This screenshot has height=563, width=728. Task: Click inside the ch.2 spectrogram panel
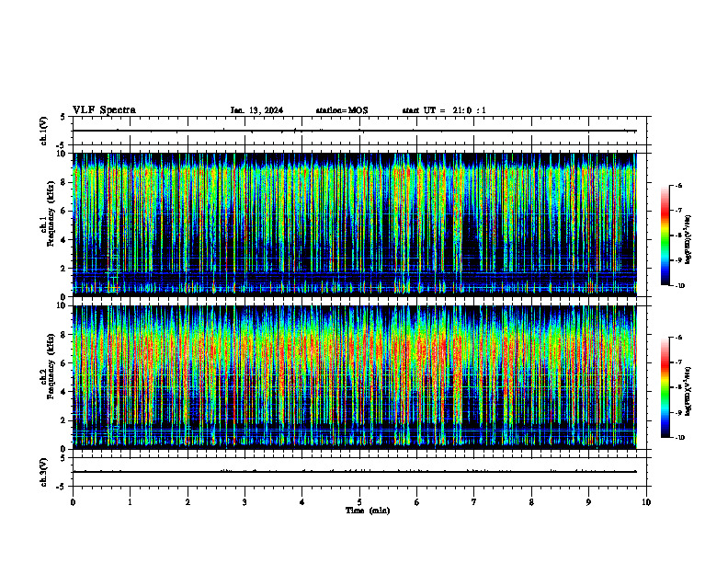tap(354, 377)
